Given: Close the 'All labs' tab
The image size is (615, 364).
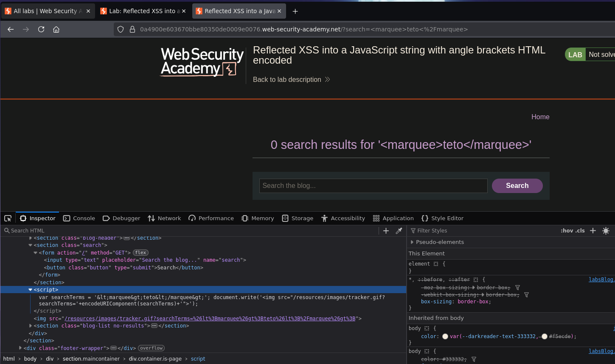Looking at the screenshot, I should coord(88,11).
